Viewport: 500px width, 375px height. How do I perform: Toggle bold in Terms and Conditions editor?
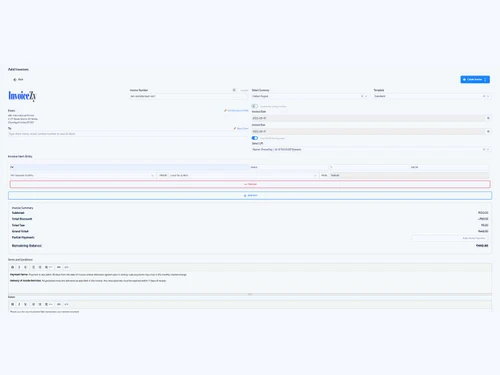pyautogui.click(x=13, y=267)
